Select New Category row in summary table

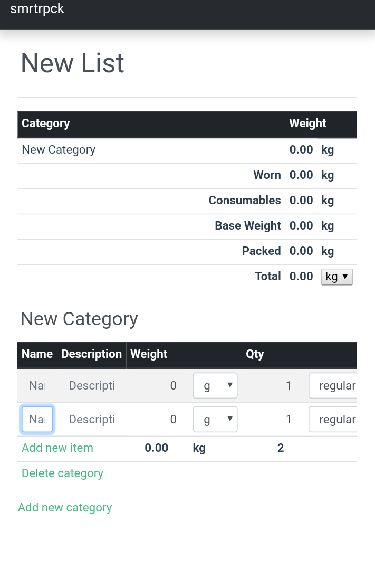pyautogui.click(x=187, y=150)
